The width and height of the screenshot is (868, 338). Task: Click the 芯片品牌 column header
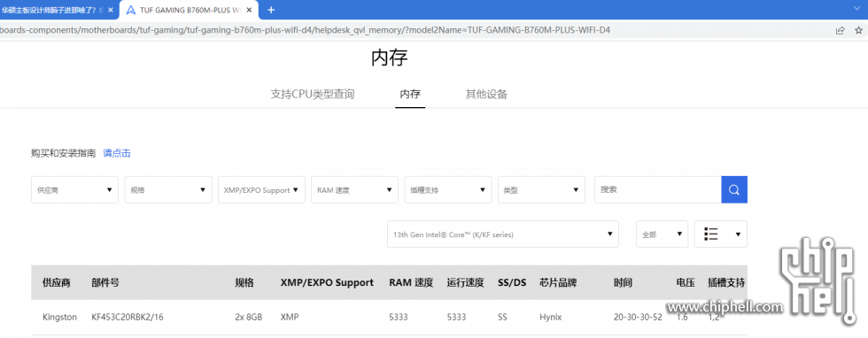point(558,282)
